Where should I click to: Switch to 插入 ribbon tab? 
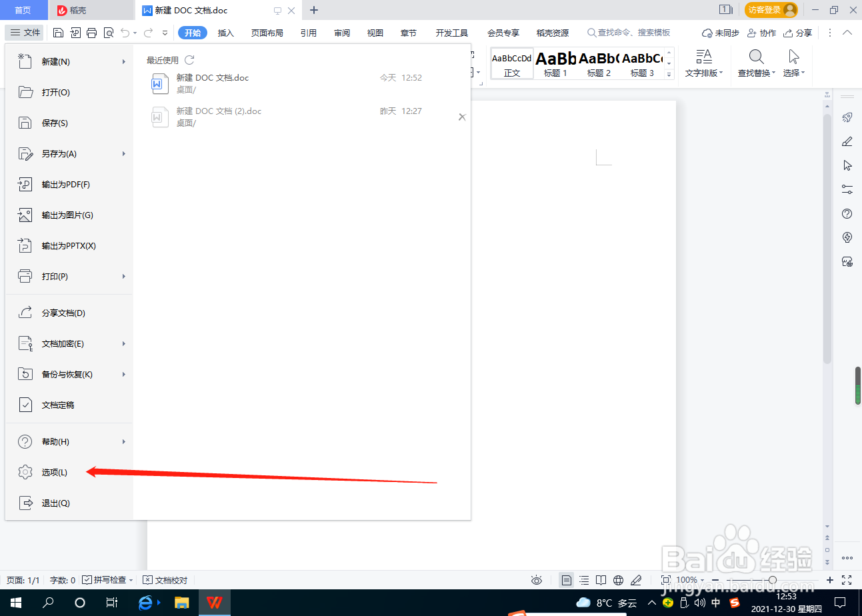point(226,33)
